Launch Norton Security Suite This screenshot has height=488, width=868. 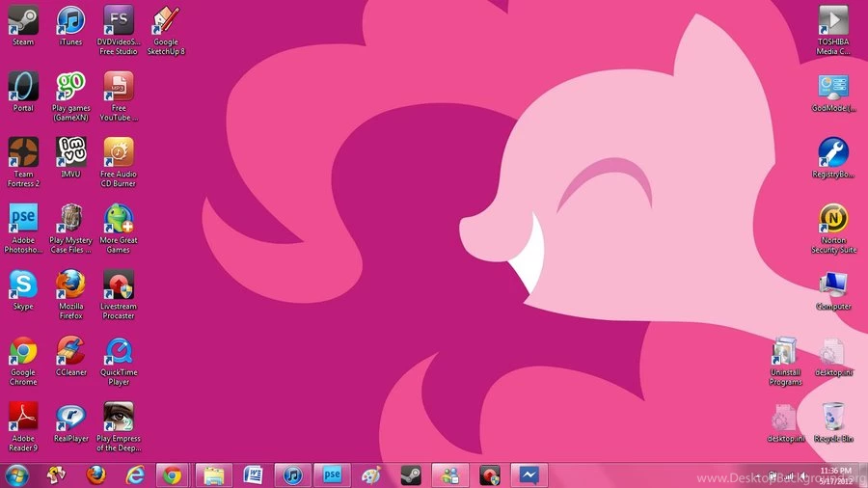[833, 220]
